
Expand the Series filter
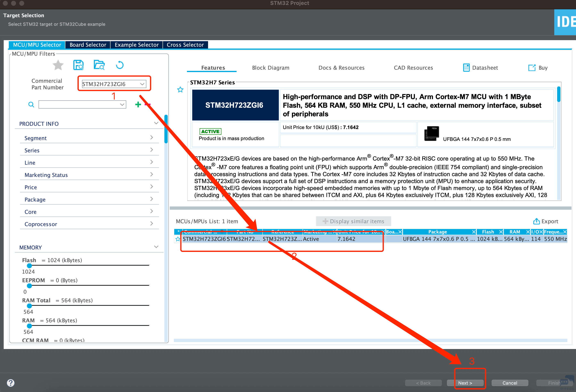pos(151,150)
